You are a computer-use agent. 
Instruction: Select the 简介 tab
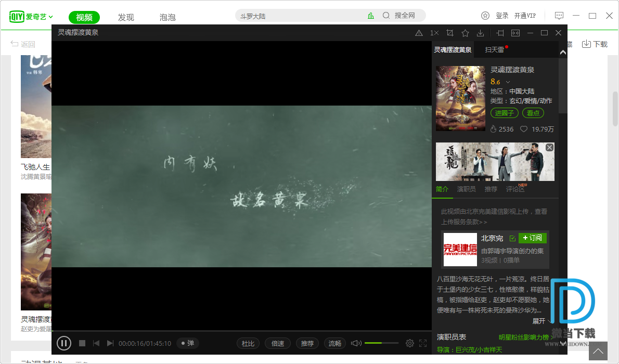pos(442,189)
